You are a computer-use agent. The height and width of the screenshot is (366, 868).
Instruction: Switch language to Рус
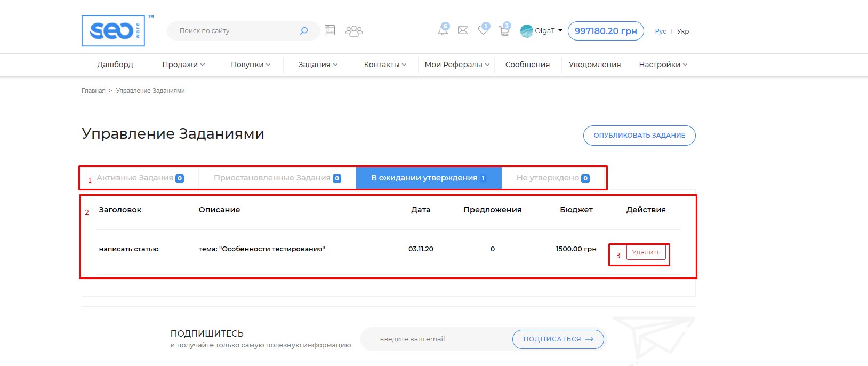[x=661, y=31]
